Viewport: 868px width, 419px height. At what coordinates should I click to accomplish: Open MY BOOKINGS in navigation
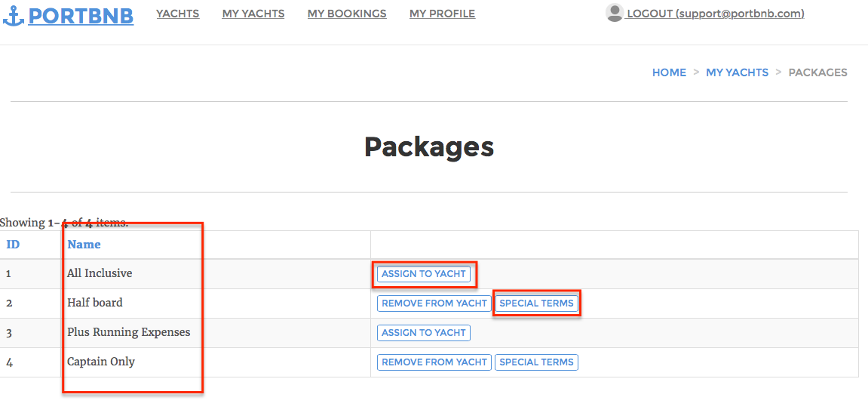click(x=347, y=14)
